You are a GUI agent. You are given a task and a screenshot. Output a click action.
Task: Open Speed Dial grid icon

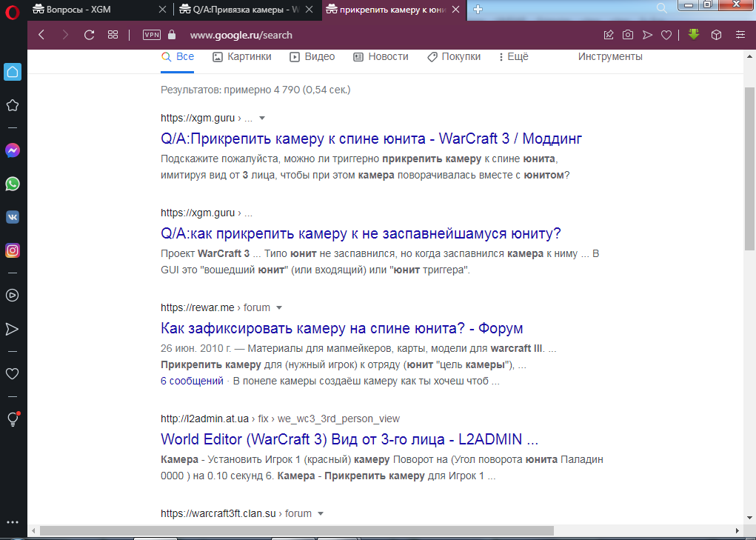(x=113, y=35)
